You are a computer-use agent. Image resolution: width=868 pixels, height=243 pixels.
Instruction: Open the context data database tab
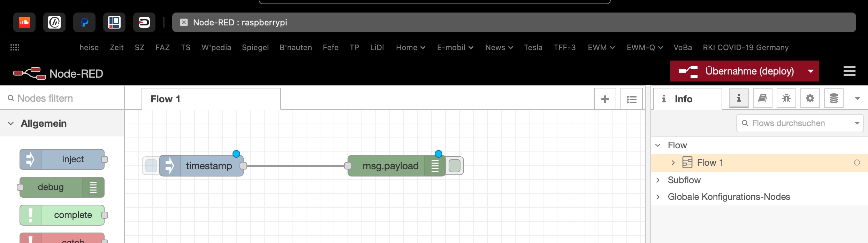[834, 98]
